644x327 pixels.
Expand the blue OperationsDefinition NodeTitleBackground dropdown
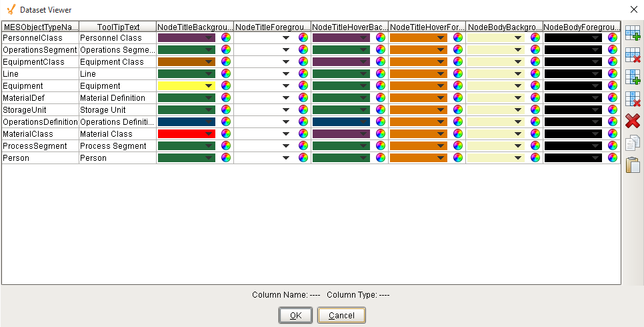(209, 122)
